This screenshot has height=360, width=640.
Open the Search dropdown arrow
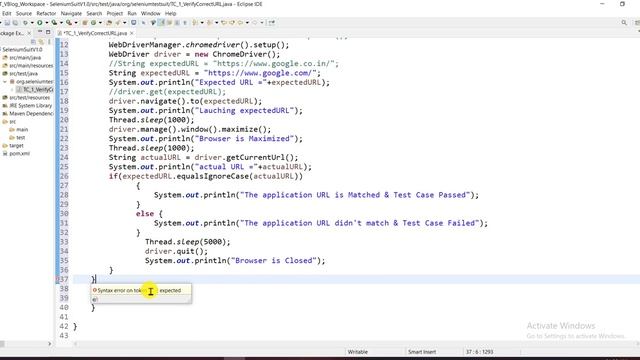124,23
